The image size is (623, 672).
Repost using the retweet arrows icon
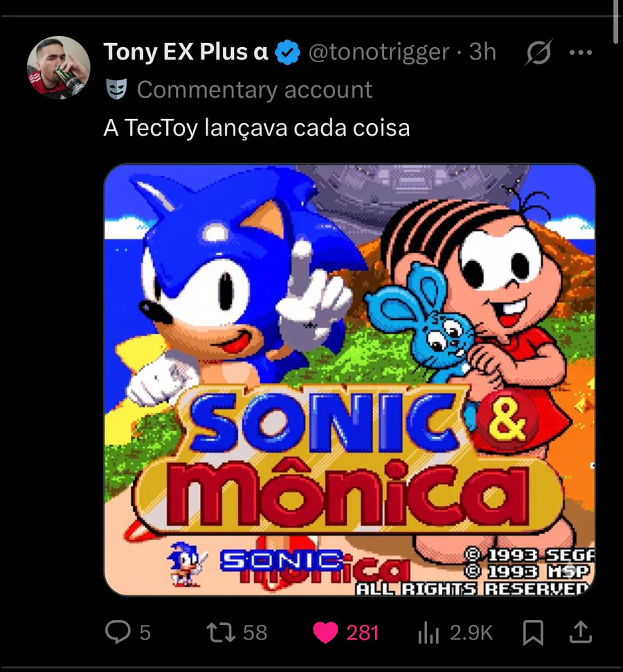[x=222, y=631]
